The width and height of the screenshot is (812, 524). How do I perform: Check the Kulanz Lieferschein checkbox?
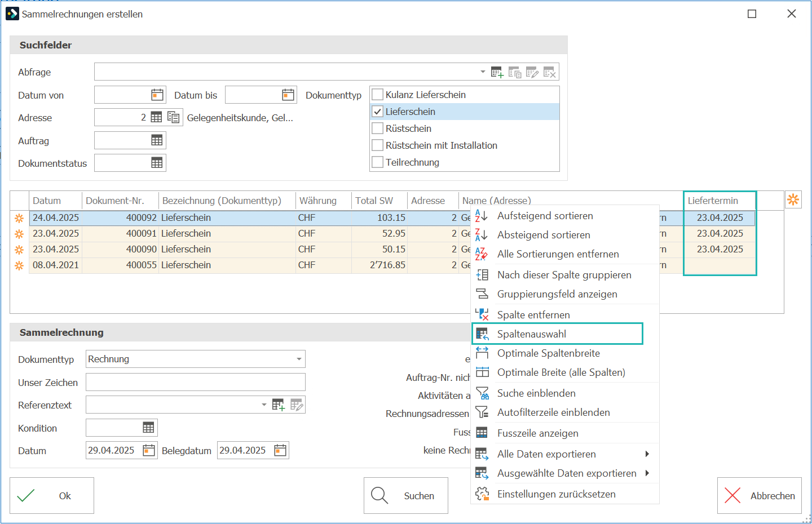point(378,95)
